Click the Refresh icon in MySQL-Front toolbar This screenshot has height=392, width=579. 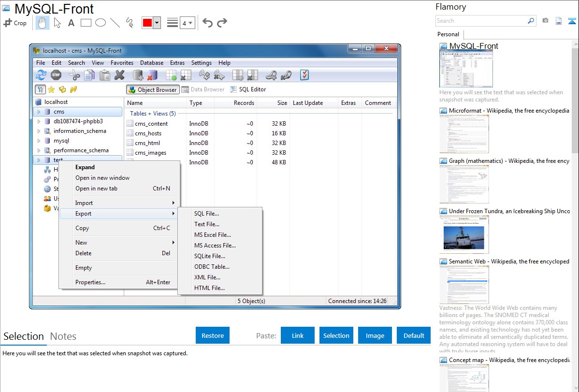(41, 75)
